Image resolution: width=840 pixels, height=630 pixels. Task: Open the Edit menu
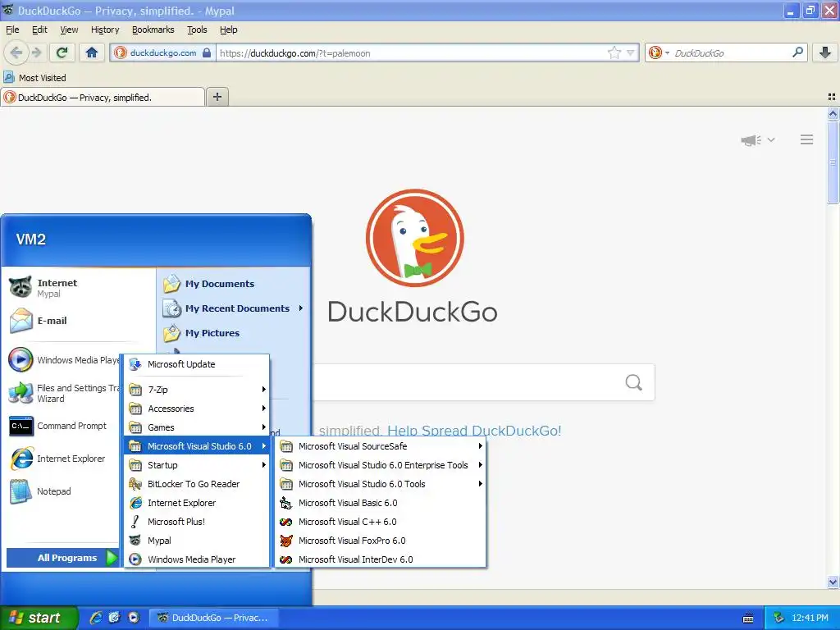pyautogui.click(x=39, y=30)
